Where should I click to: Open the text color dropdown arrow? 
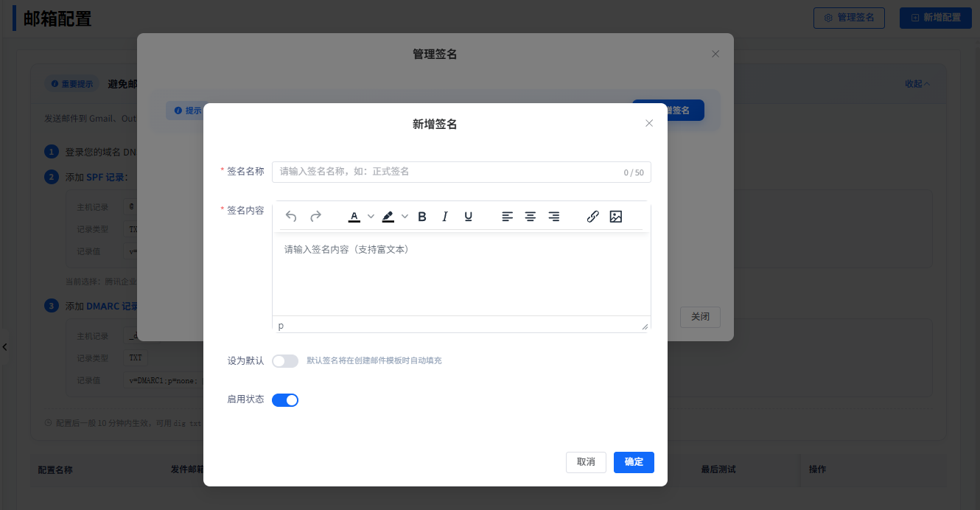tap(371, 217)
